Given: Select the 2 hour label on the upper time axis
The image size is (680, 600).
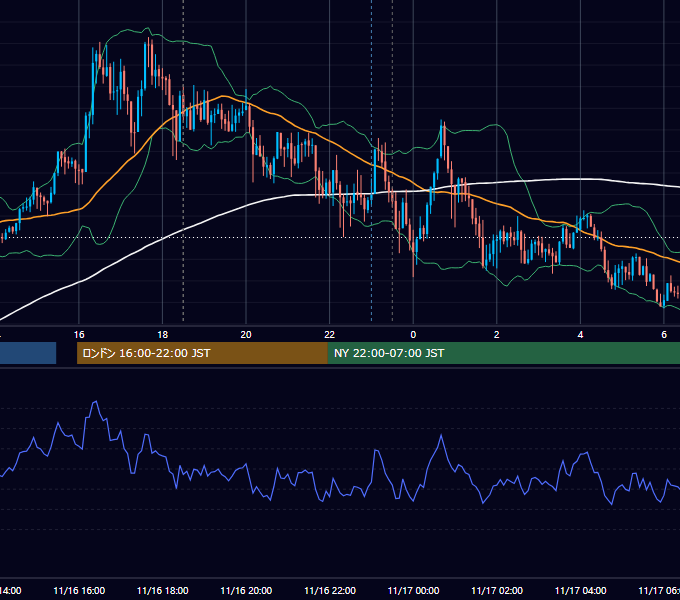Looking at the screenshot, I should click(497, 335).
